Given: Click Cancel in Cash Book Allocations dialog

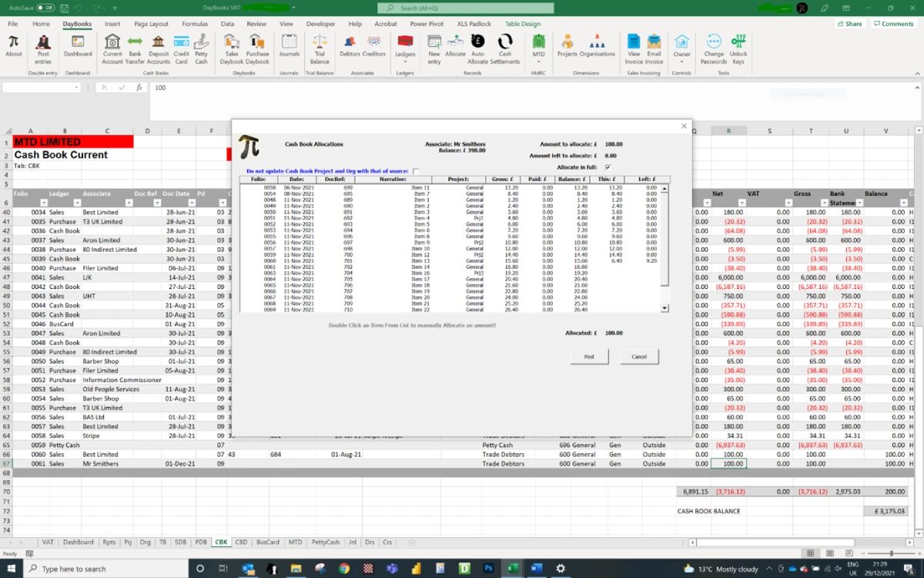Looking at the screenshot, I should [x=639, y=357].
